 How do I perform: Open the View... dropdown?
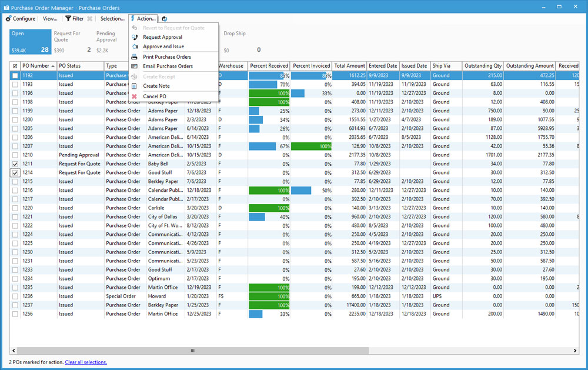(50, 19)
